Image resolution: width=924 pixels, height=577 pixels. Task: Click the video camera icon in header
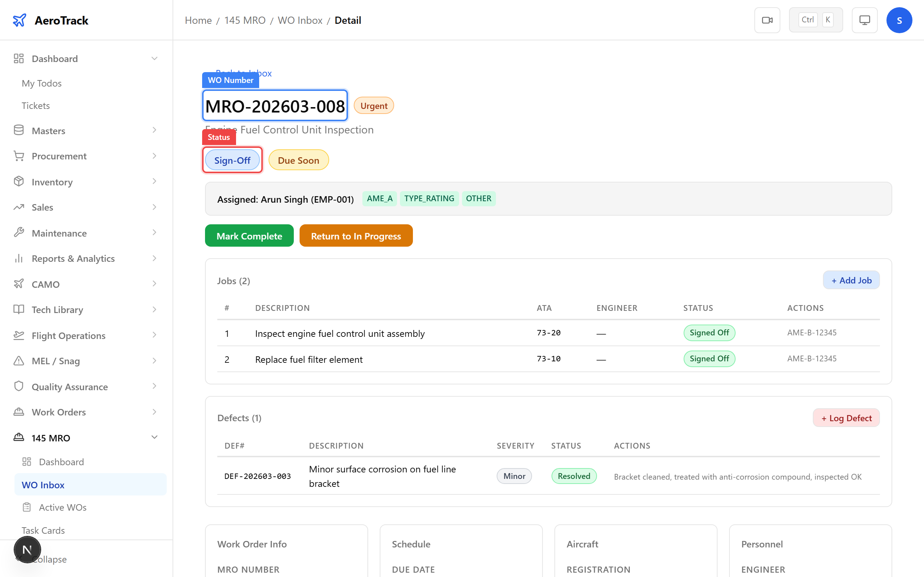[x=767, y=20]
